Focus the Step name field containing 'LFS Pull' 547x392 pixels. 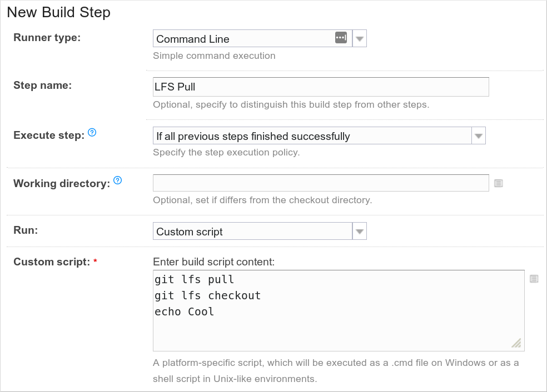321,87
